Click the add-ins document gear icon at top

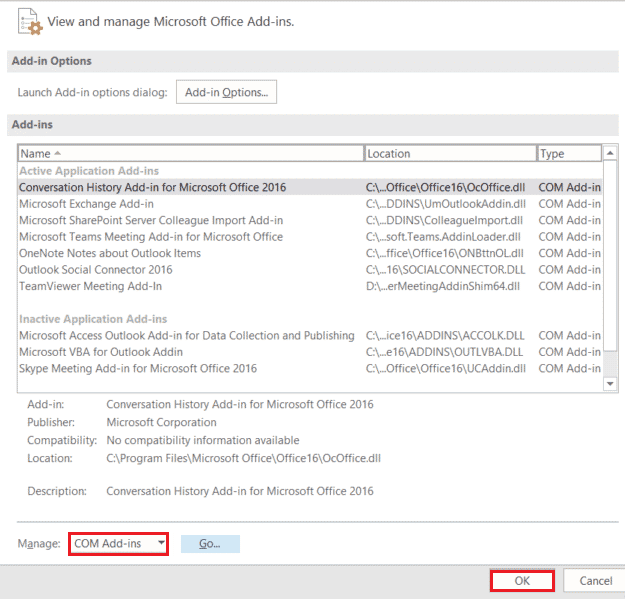pos(30,22)
